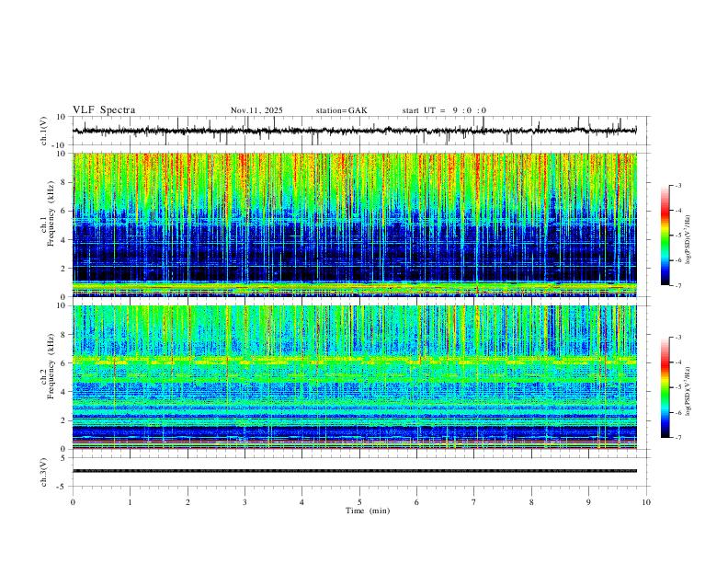Click the time axis tick label '0'
The height and width of the screenshot is (563, 728).
pos(73,502)
